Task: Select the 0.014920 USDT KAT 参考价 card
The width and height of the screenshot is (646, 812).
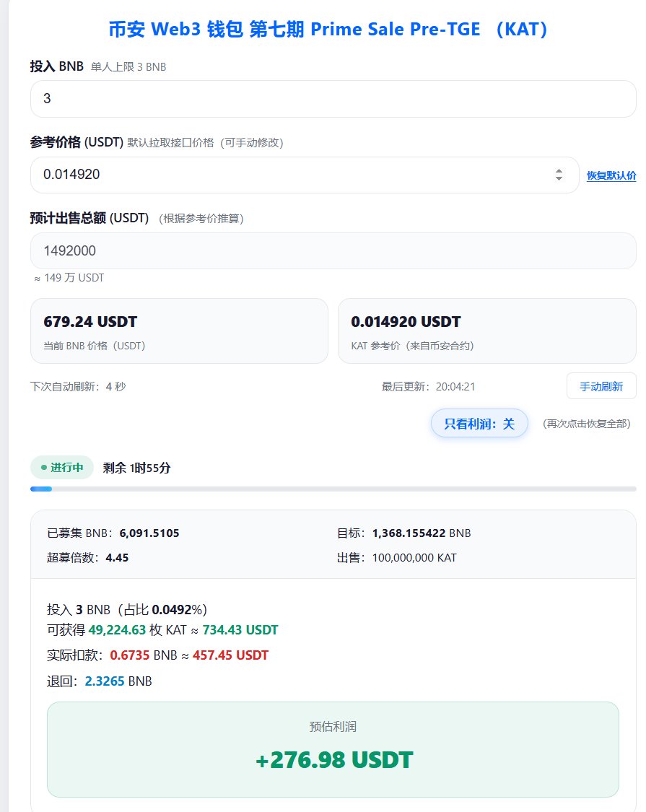Action: point(487,331)
